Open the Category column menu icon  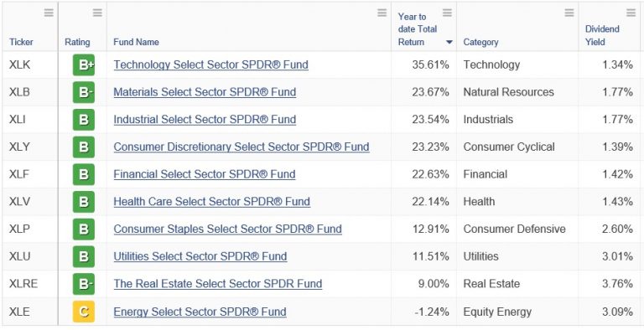coord(569,13)
